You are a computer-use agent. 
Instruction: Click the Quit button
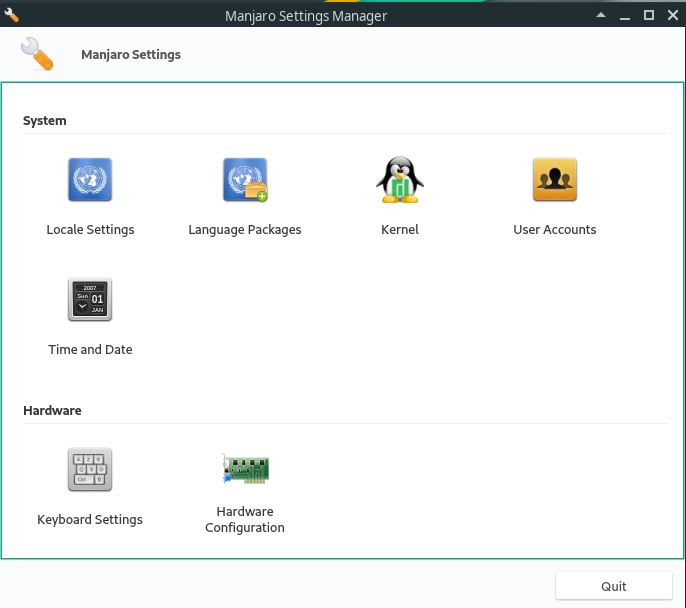click(x=614, y=586)
